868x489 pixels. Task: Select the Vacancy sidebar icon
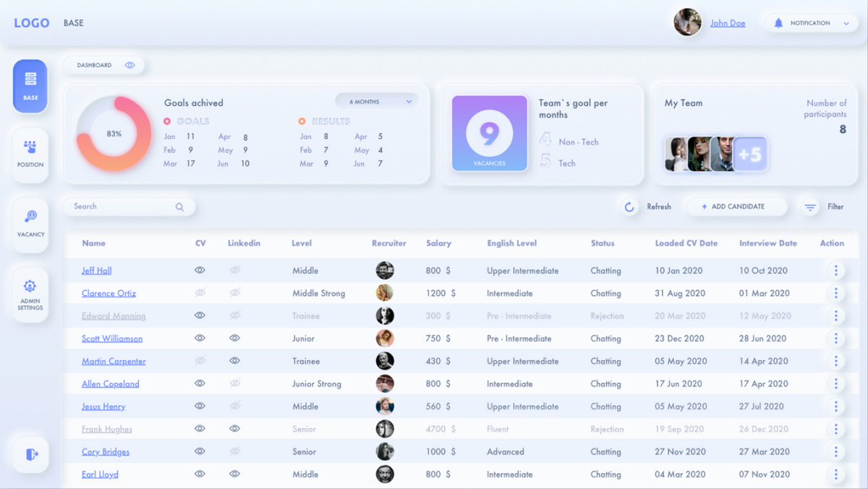pos(30,224)
